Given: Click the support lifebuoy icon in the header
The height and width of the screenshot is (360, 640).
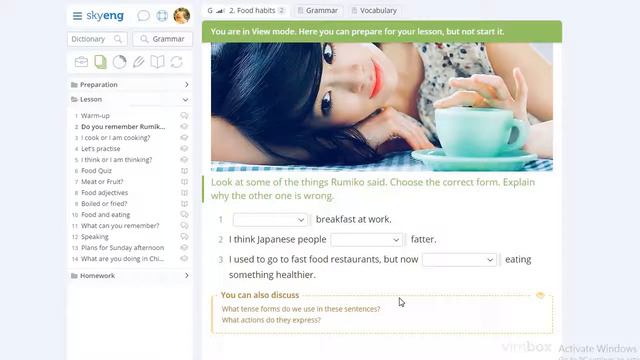Looking at the screenshot, I should coord(162,16).
